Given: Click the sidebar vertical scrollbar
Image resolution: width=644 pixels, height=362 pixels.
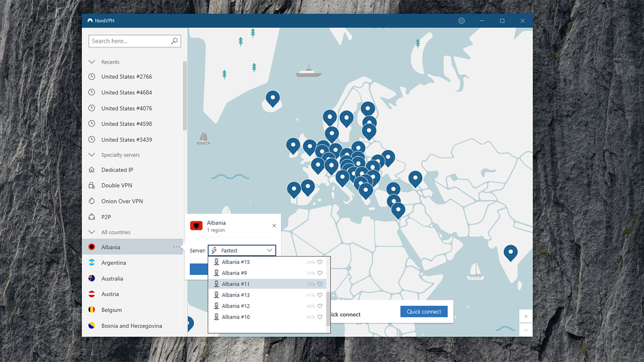Looking at the screenshot, I should [185, 96].
